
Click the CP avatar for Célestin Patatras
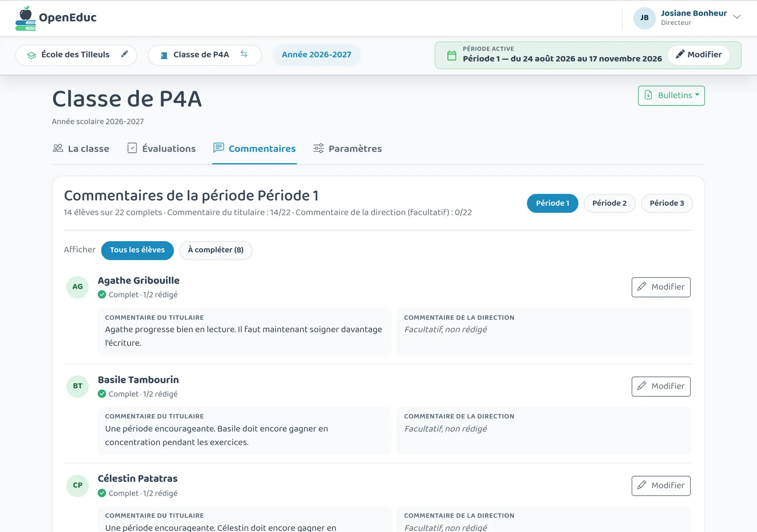[x=78, y=485]
